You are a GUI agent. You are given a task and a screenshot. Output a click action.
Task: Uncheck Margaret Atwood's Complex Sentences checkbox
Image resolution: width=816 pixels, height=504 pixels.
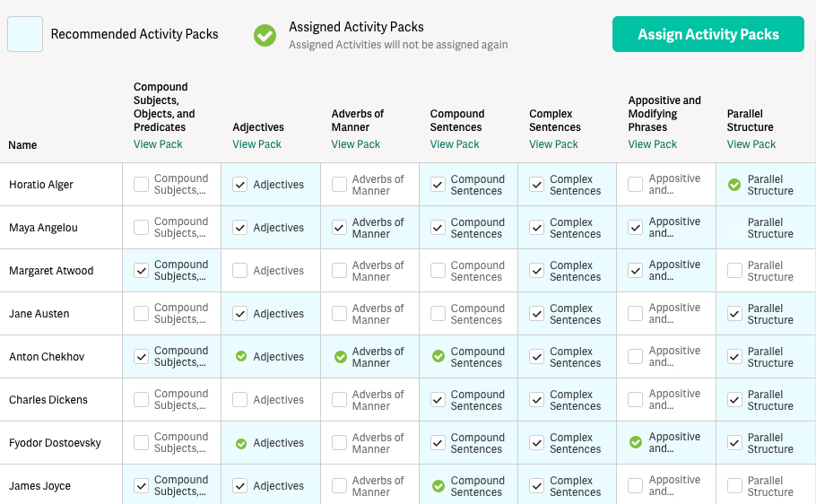pyautogui.click(x=537, y=271)
